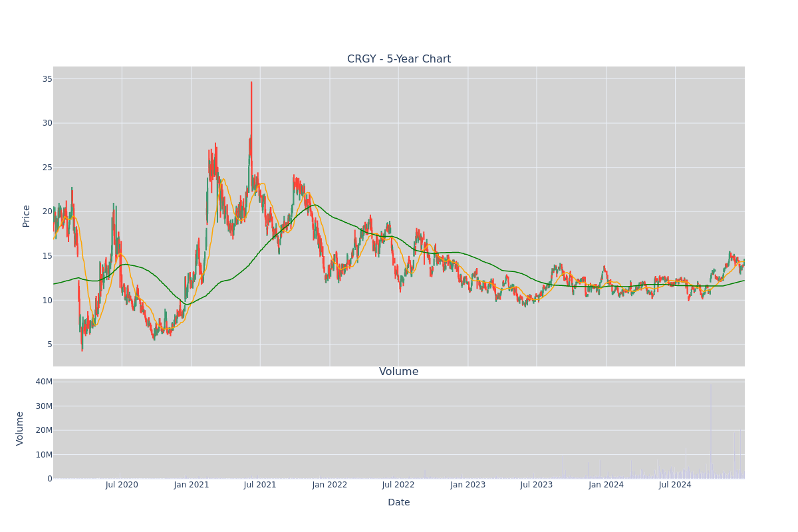Image resolution: width=798 pixels, height=532 pixels.
Task: Click the price tick label 5
Action: tap(50, 344)
